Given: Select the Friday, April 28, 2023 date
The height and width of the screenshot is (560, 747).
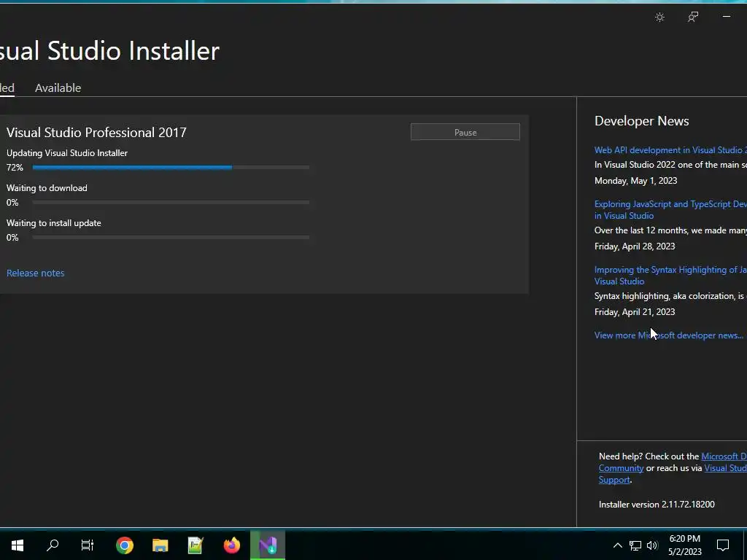Looking at the screenshot, I should [635, 246].
